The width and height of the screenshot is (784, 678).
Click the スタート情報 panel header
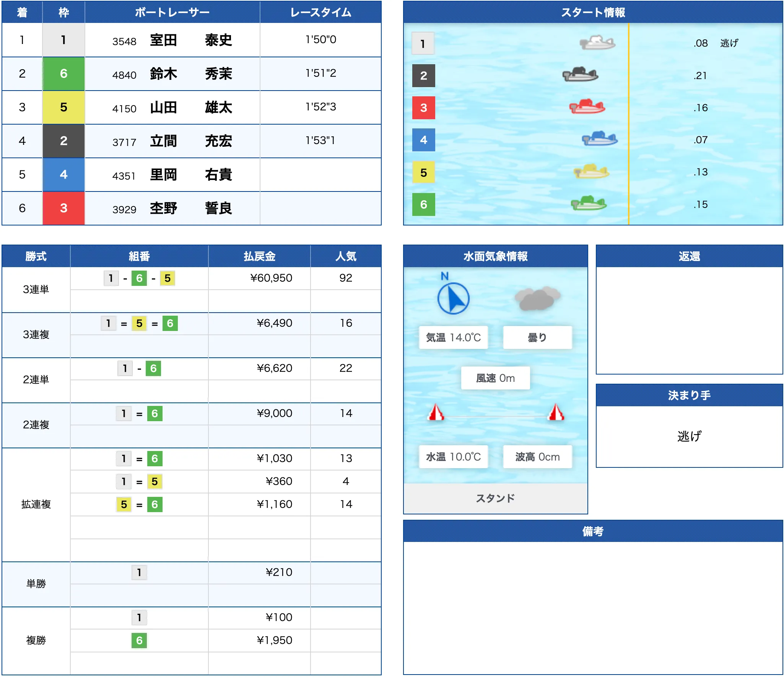(593, 12)
